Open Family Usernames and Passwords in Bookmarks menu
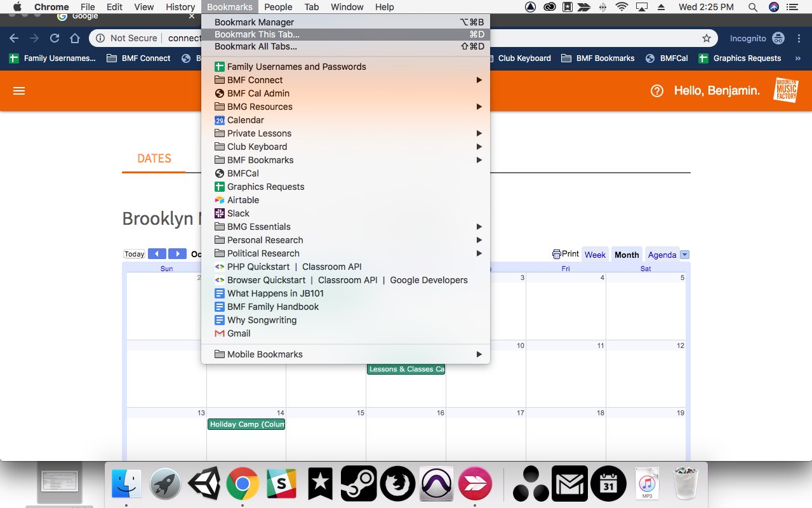The image size is (812, 508). point(345,67)
